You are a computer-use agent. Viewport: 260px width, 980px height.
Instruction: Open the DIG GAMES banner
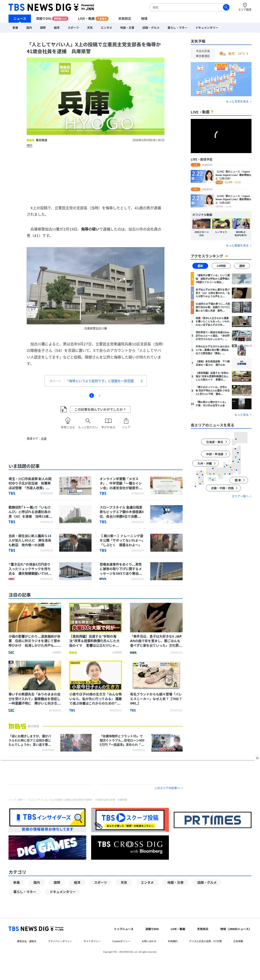click(47, 847)
